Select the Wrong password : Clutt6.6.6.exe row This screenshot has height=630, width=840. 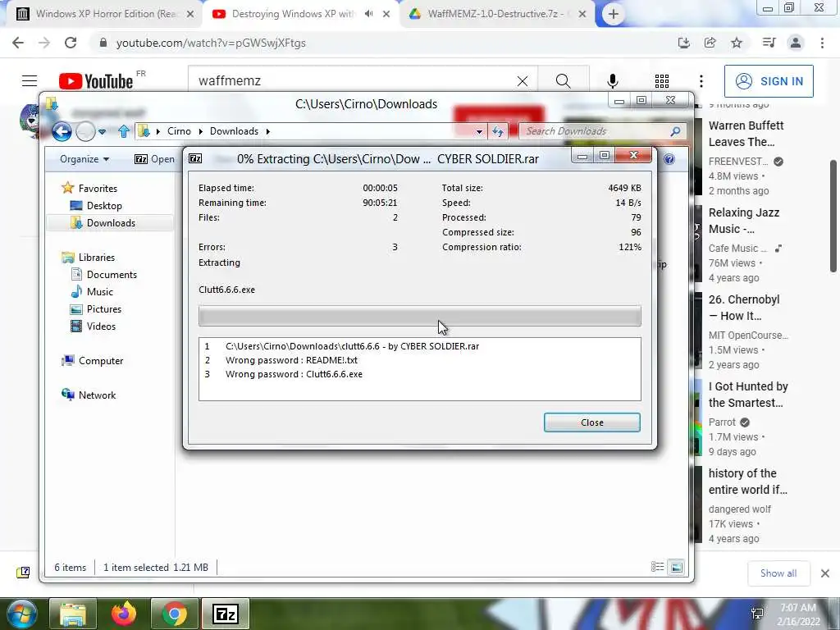pos(419,374)
